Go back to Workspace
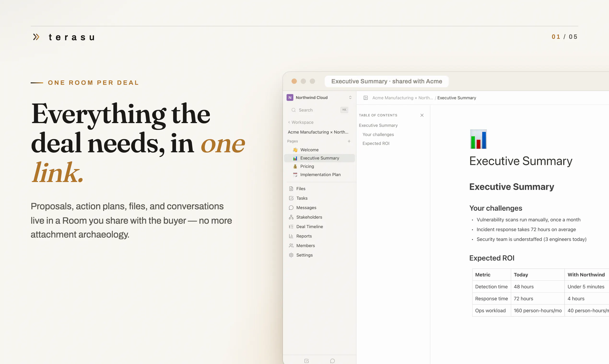The width and height of the screenshot is (609, 364). click(301, 122)
